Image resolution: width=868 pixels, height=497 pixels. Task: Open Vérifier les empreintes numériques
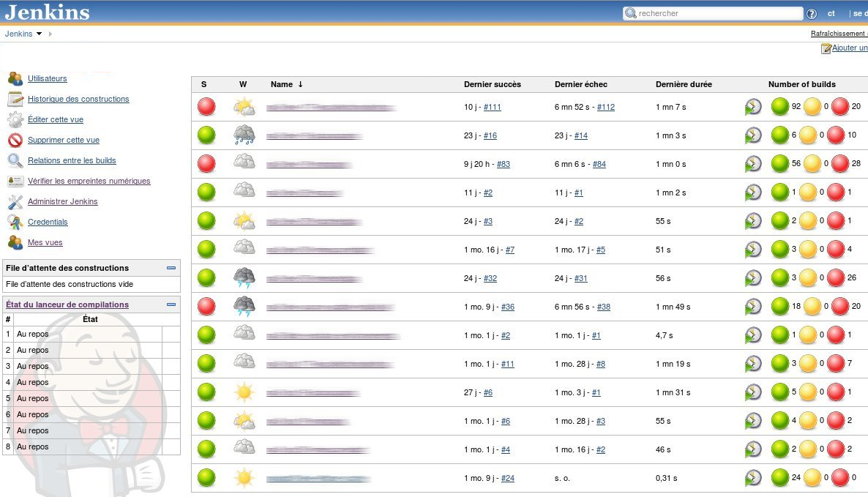(x=89, y=181)
